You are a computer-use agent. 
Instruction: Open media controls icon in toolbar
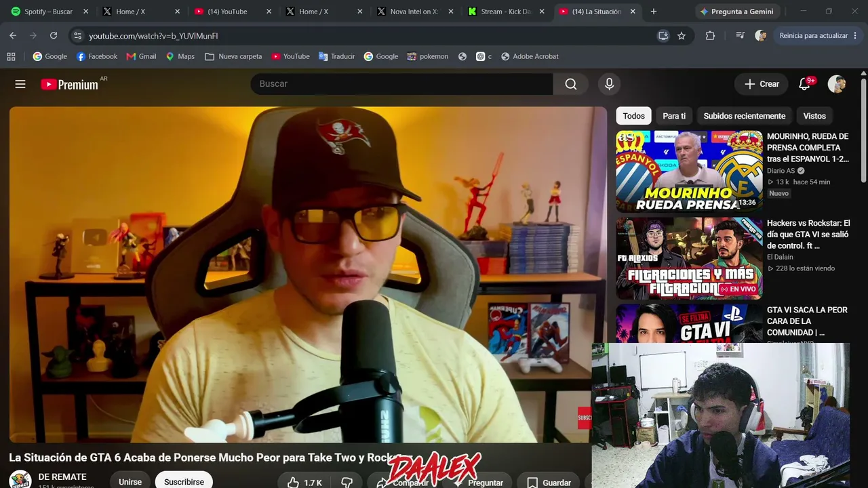pyautogui.click(x=740, y=35)
